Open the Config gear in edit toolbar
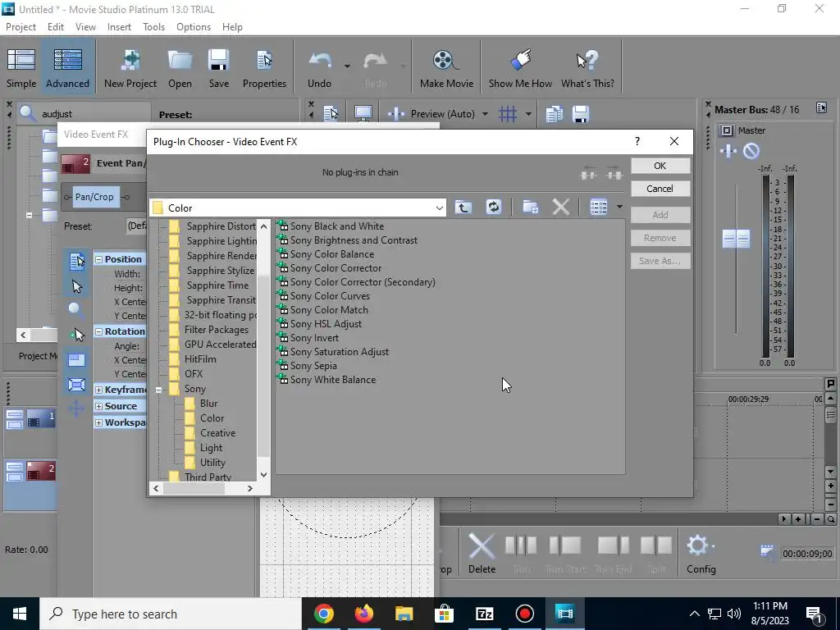Image resolution: width=840 pixels, height=630 pixels. [701, 554]
